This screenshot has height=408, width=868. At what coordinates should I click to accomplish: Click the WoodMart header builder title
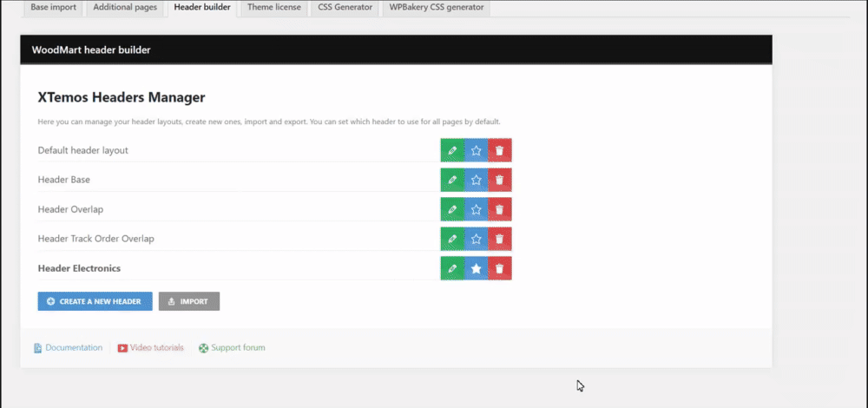(x=91, y=49)
